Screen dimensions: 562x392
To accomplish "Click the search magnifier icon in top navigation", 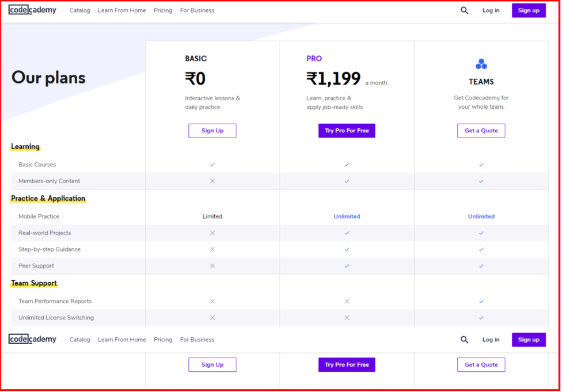I will (x=464, y=10).
